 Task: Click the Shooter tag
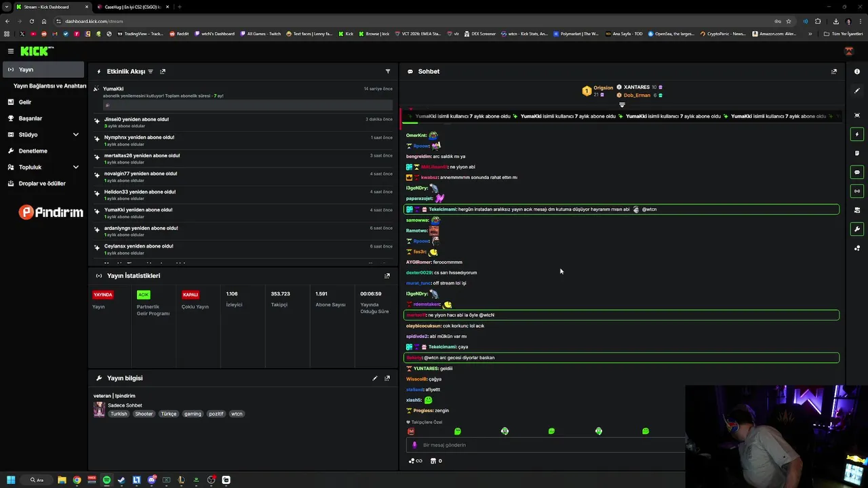click(x=144, y=413)
